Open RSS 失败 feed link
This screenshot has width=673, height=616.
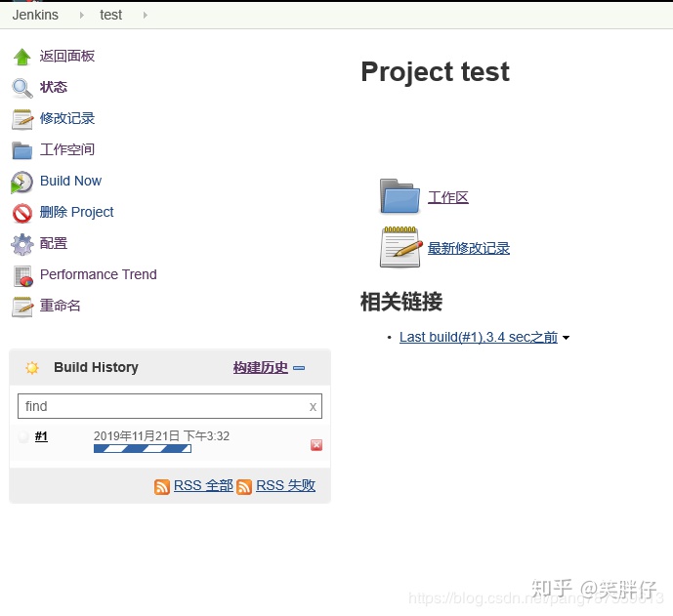click(x=285, y=485)
